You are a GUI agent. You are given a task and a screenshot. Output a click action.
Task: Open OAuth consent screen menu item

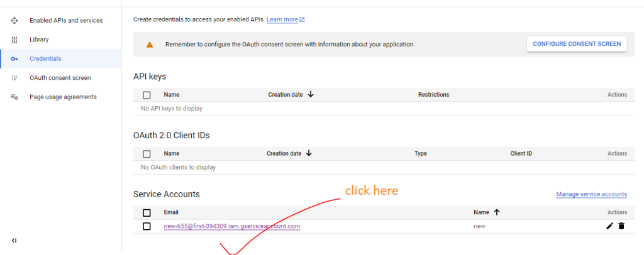coord(60,78)
